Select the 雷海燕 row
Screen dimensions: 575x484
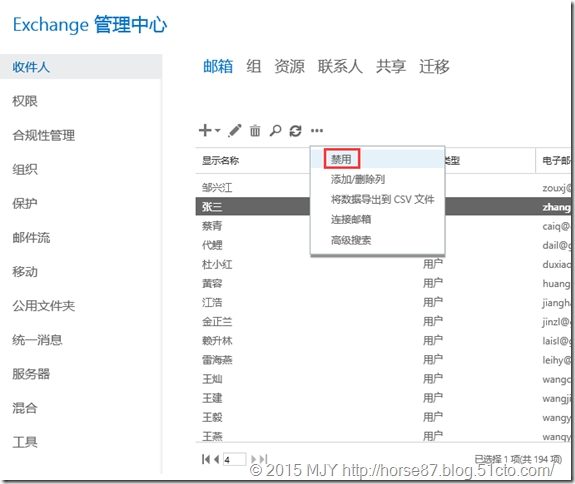coord(383,360)
